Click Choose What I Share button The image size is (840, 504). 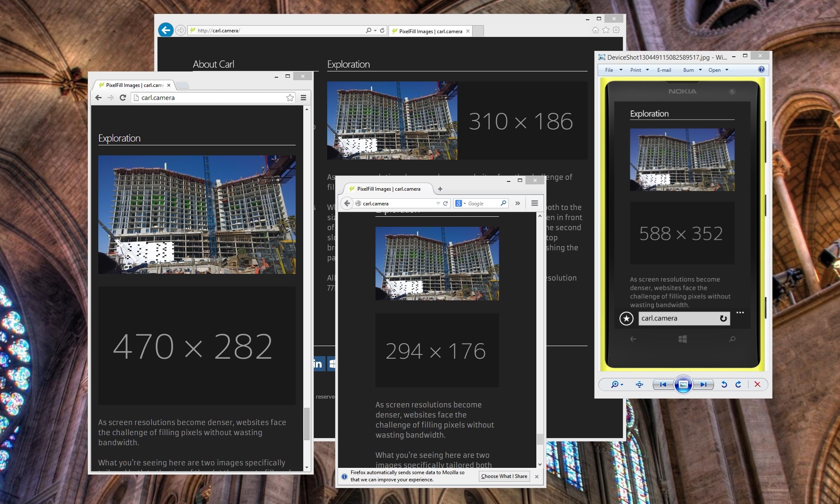click(x=504, y=476)
